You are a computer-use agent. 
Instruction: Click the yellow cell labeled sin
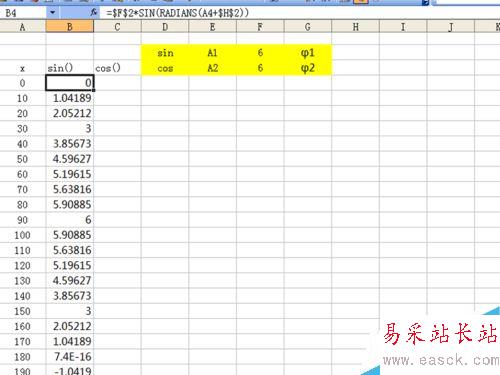165,53
